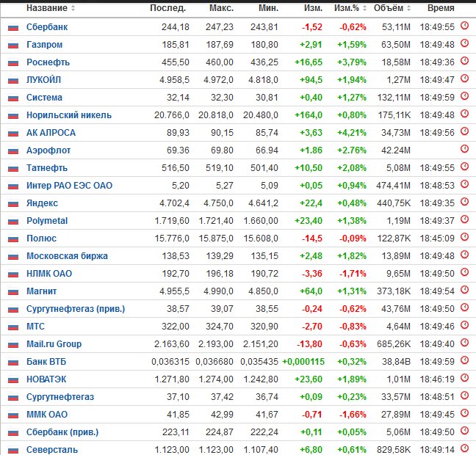This screenshot has height=455, width=476.
Task: Select the percent change +4,21% for АК АЛРОСА
Action: (x=352, y=133)
